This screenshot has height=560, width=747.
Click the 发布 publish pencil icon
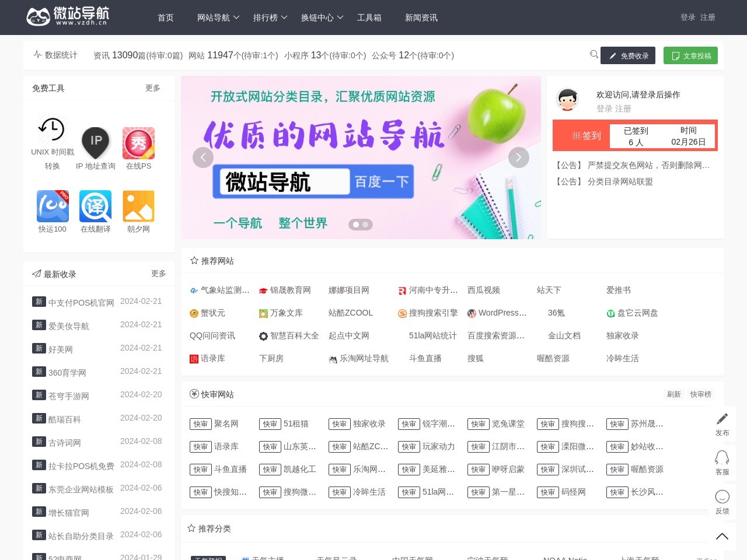[x=722, y=418]
